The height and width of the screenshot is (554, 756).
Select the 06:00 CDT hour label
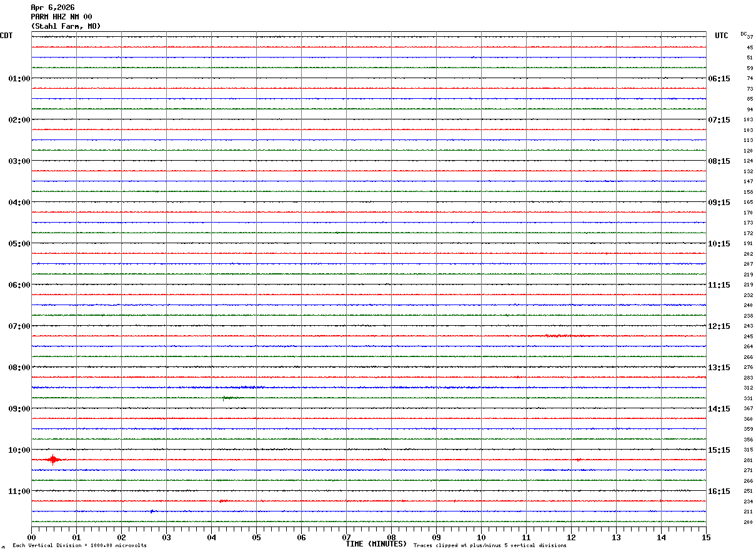coord(19,285)
